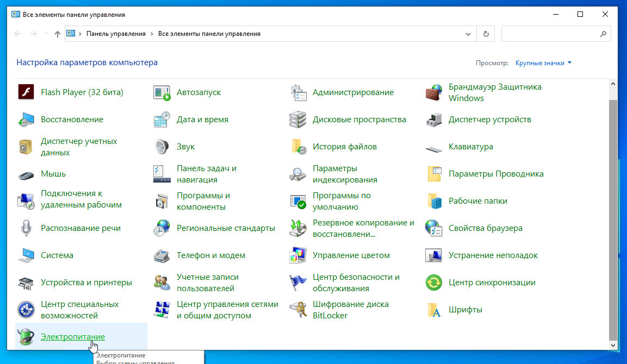Expand chevron after Панель управления breadcrumb
This screenshot has height=364, width=627.
pyautogui.click(x=152, y=34)
